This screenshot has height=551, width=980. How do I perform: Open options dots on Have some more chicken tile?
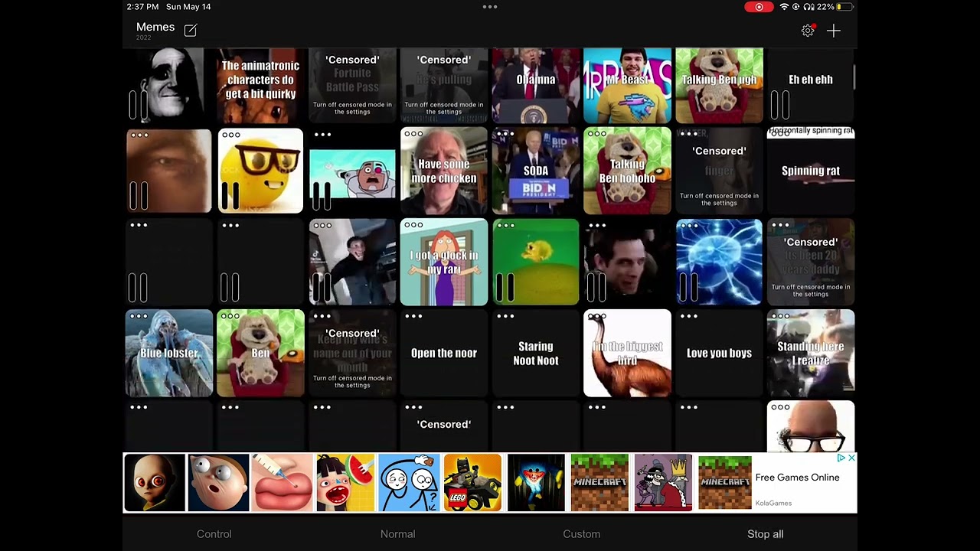point(413,135)
